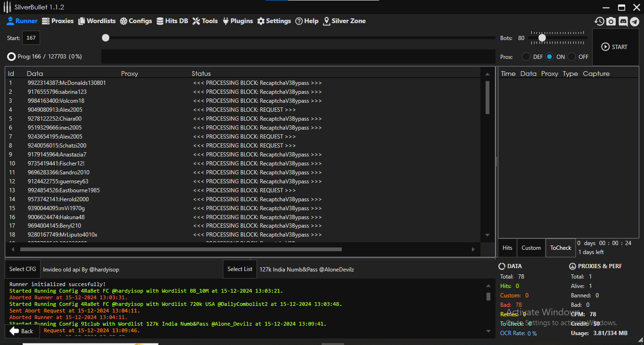Open the Silver Zone tab
Viewport: 644px width, 345px height.
click(x=344, y=21)
